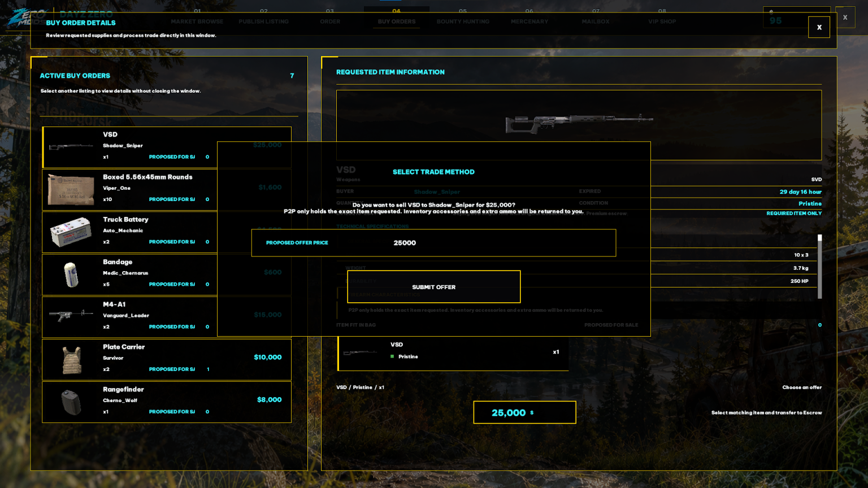Click the VSD / Pristine / x1 summary text
Viewport: 868px width, 488px height.
coord(360,387)
